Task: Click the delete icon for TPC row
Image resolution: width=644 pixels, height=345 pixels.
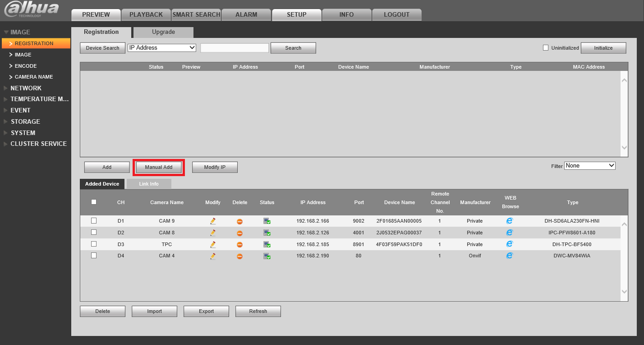Action: tap(240, 245)
